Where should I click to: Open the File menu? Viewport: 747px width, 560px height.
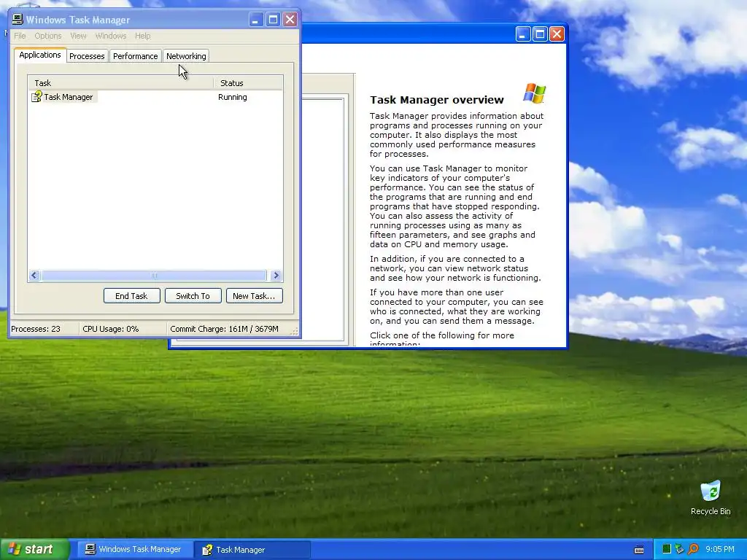click(x=20, y=36)
